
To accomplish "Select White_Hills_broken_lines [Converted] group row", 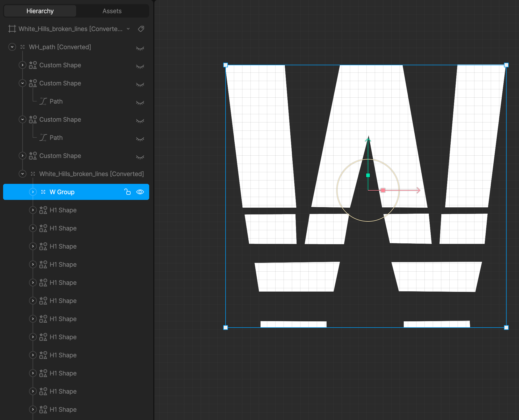I will tap(91, 174).
